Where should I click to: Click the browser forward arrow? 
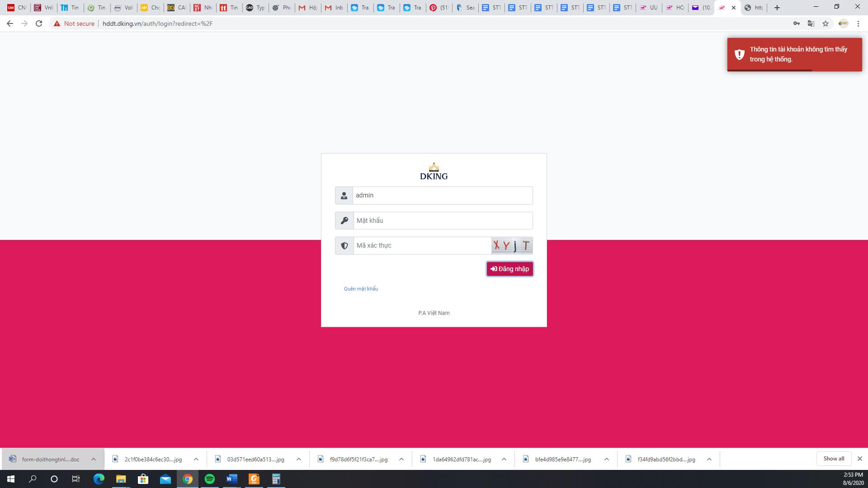pos(24,23)
